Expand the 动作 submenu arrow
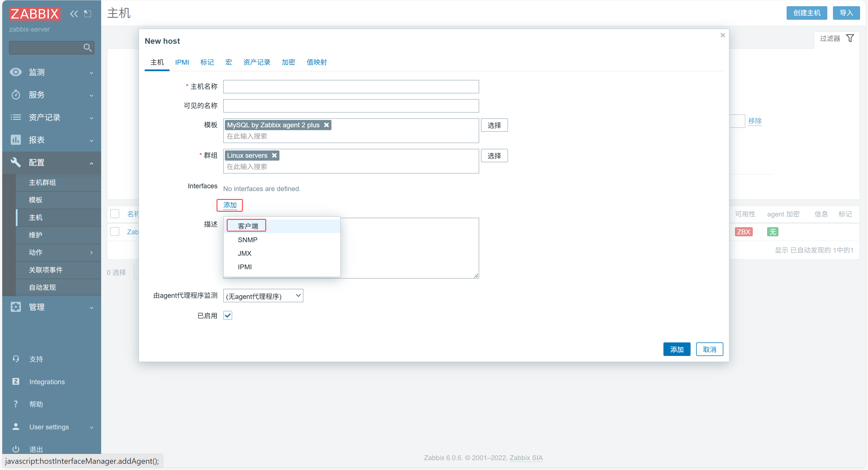Viewport: 868px width, 470px height. (x=91, y=252)
